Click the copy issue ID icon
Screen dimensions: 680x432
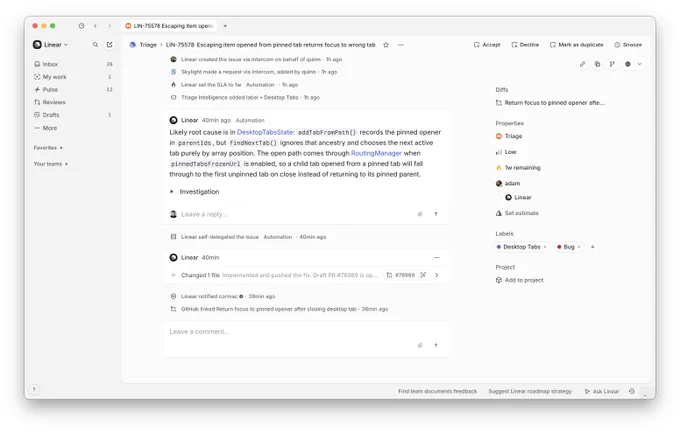(x=598, y=64)
